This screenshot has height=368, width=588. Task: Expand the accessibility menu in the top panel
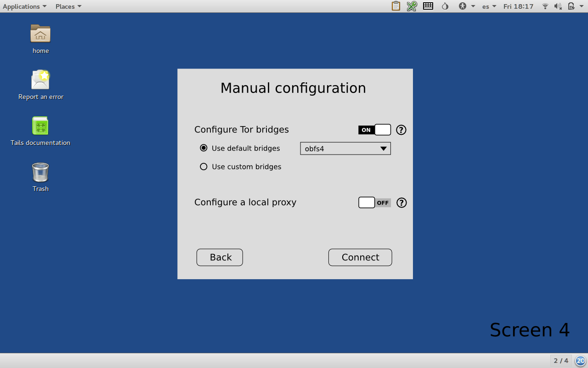[x=466, y=6]
